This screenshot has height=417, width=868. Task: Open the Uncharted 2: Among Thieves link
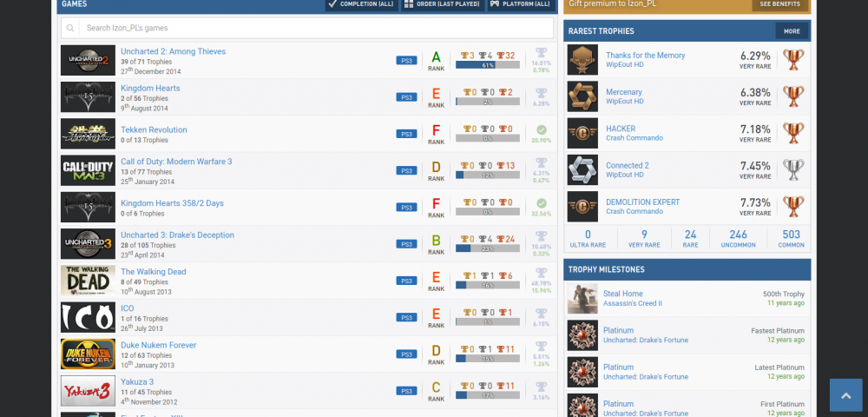(x=173, y=51)
